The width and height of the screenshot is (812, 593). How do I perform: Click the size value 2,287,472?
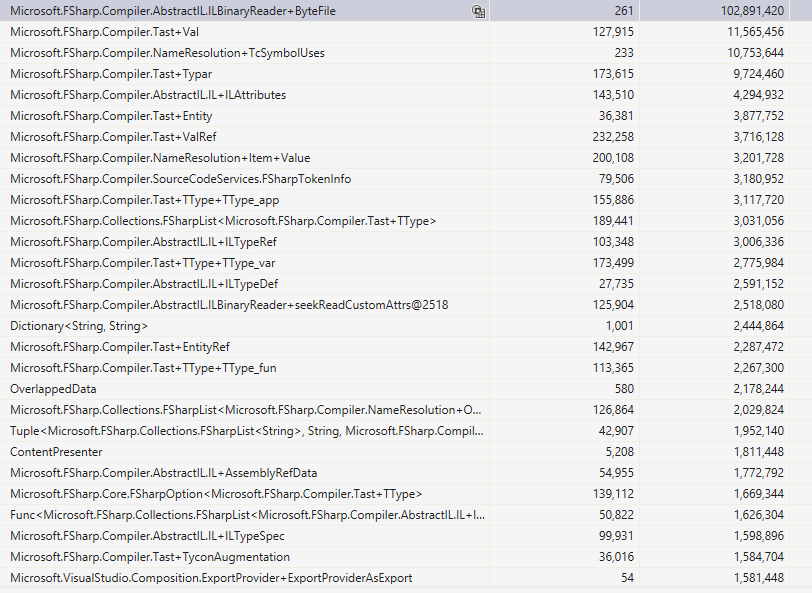(759, 346)
